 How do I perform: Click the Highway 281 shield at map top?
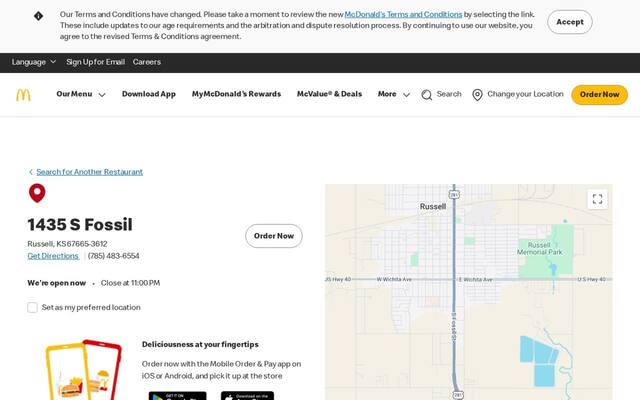click(454, 194)
